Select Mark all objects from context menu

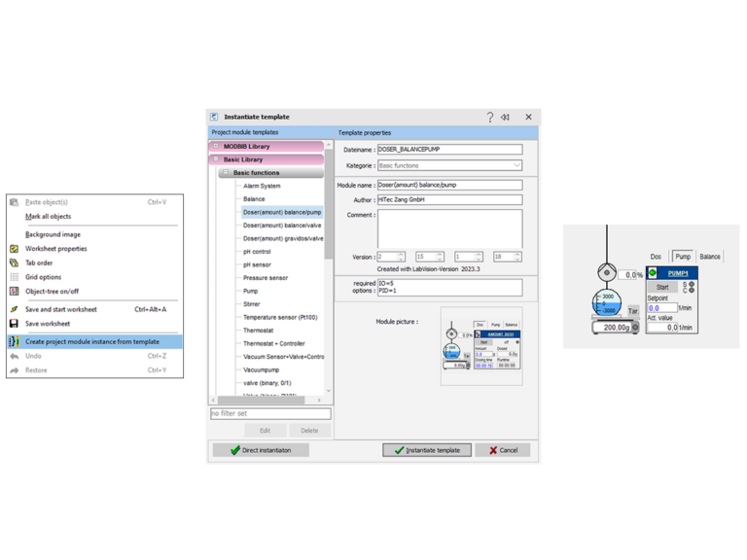[x=48, y=216]
